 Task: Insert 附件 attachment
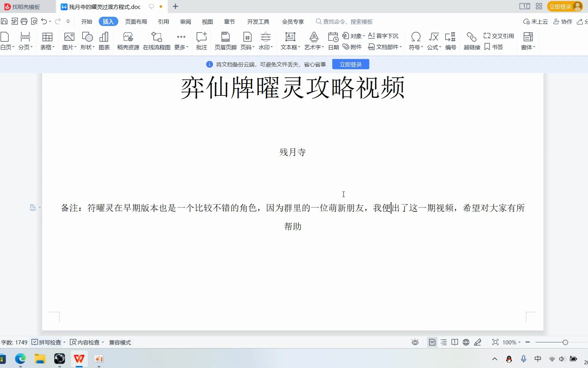coord(352,47)
